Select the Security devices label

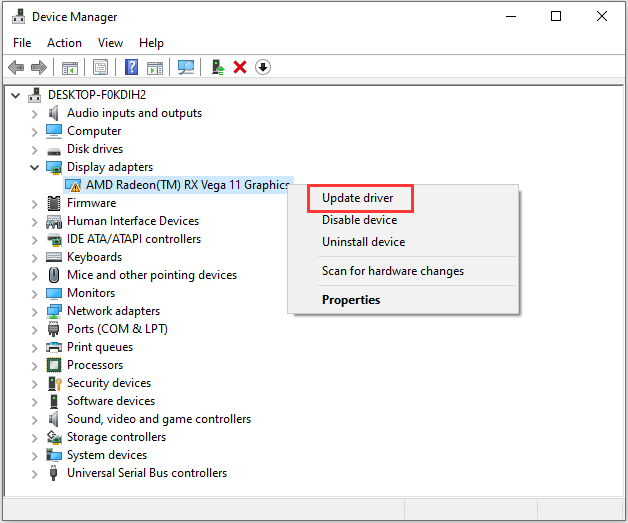click(x=109, y=383)
